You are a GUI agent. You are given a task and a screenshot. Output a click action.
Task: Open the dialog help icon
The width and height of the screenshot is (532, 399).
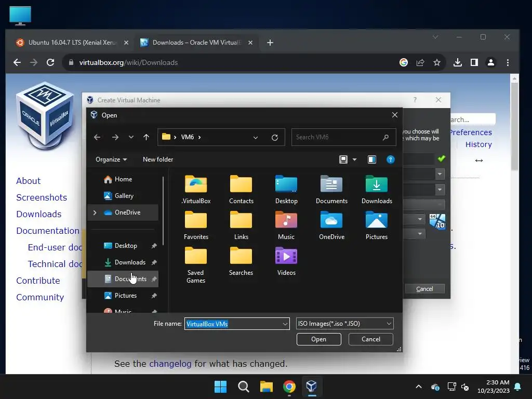click(391, 159)
